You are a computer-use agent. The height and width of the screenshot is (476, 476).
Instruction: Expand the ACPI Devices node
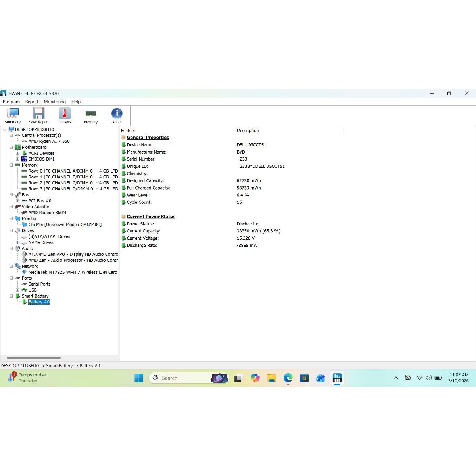click(x=18, y=153)
